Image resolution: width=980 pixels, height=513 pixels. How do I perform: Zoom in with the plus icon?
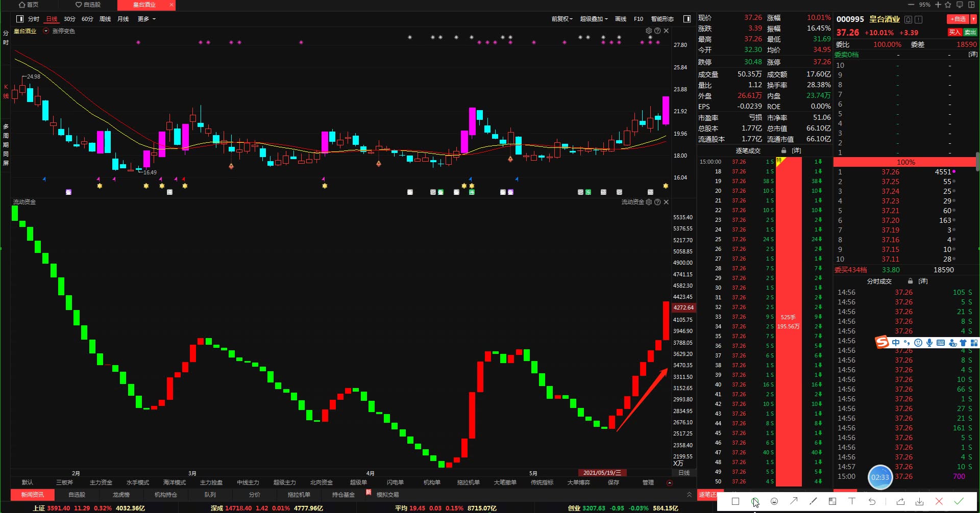tap(938, 5)
